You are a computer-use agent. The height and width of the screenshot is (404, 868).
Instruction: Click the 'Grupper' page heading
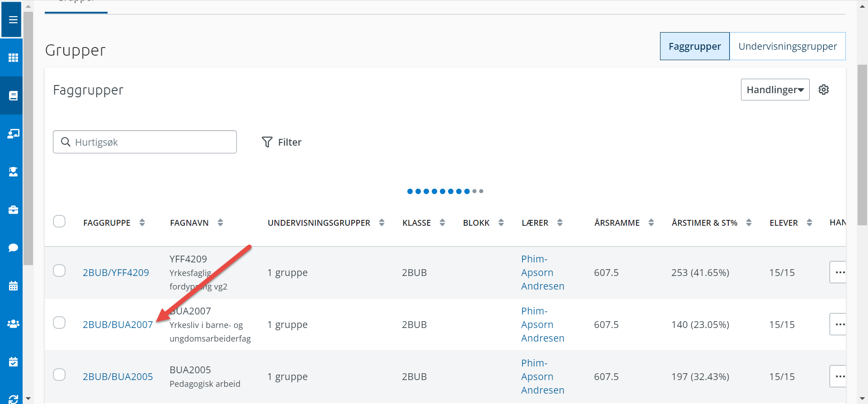click(x=75, y=50)
